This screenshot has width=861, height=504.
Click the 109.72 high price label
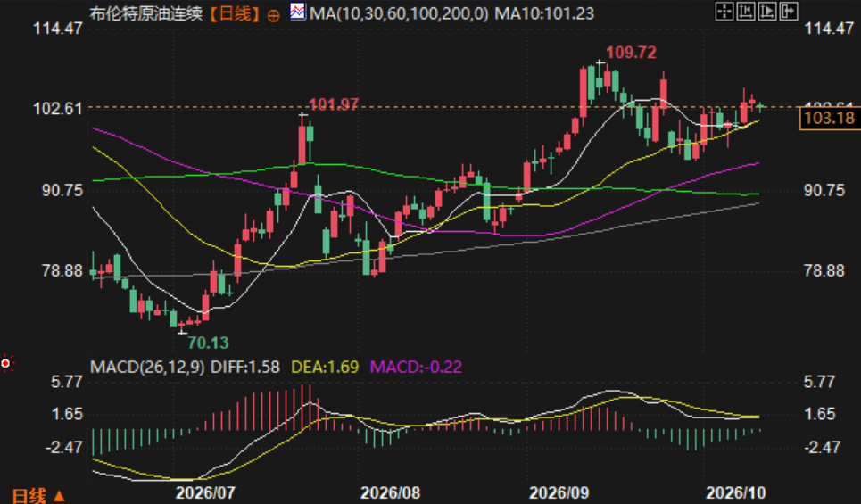632,53
